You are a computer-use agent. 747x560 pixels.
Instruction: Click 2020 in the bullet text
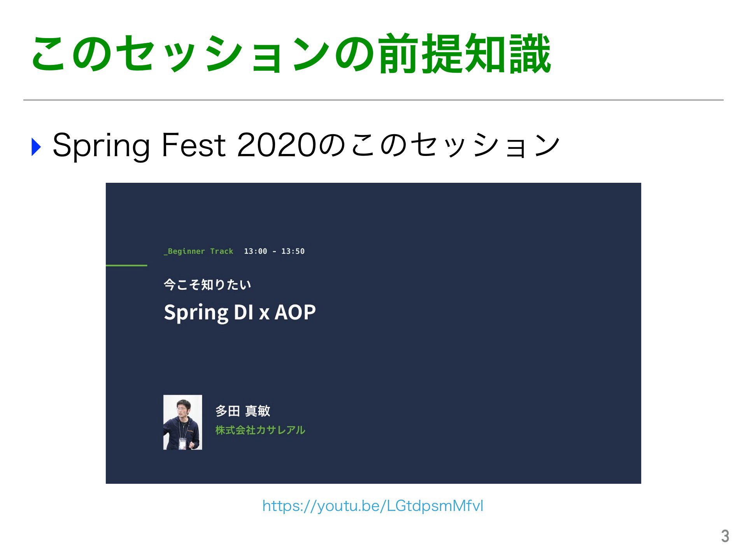pos(276,145)
